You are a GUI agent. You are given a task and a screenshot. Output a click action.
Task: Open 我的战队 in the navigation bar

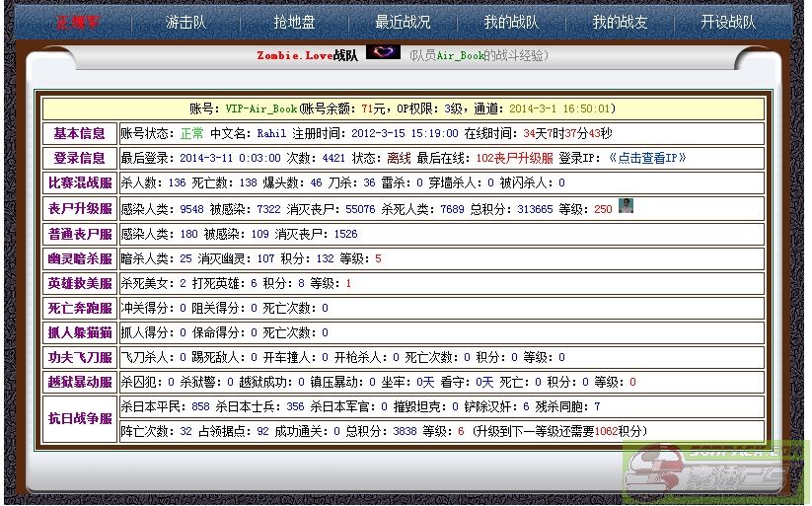pos(511,22)
